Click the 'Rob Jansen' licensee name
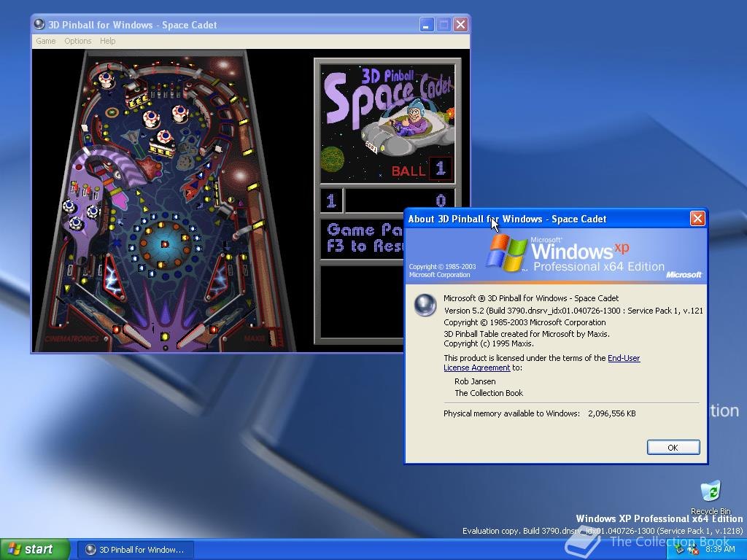 click(x=475, y=381)
